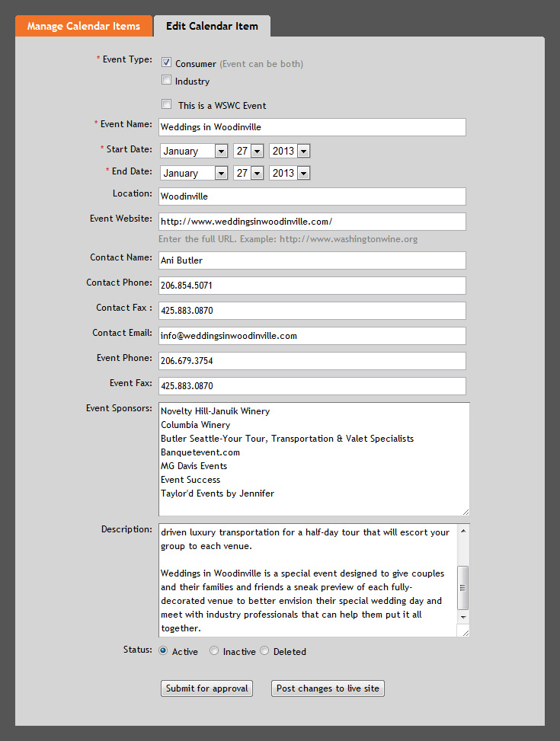Viewport: 560px width, 741px height.
Task: Focus the Contact Phone field
Action: coord(312,286)
